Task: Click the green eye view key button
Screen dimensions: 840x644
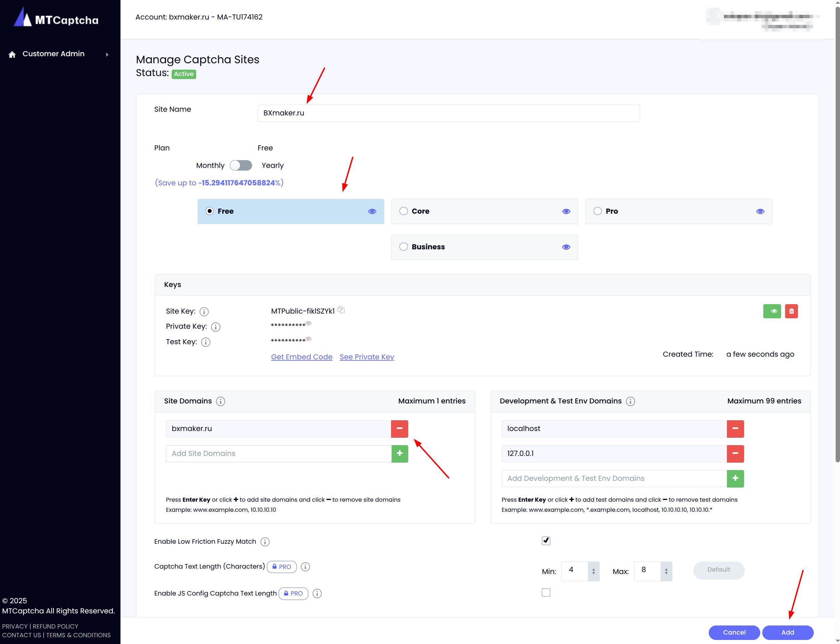Action: 772,311
